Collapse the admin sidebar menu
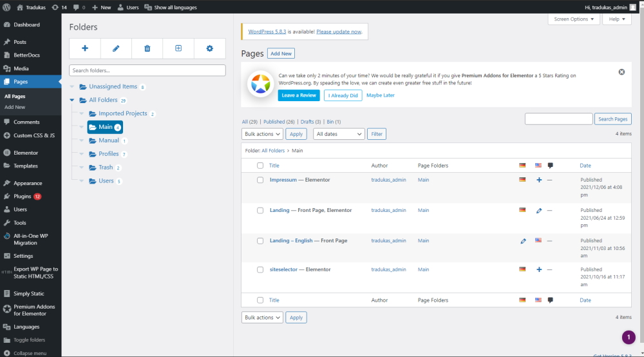Image resolution: width=644 pixels, height=357 pixels. tap(31, 353)
